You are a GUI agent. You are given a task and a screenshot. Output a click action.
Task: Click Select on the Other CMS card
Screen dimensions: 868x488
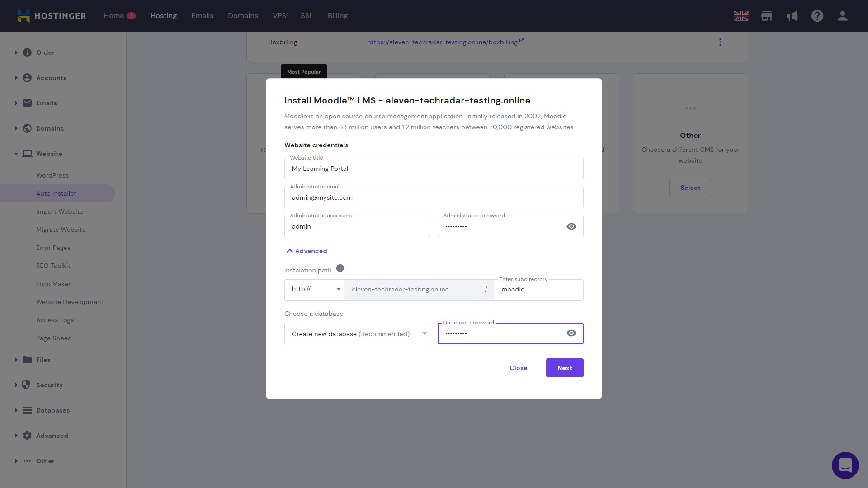coord(690,188)
